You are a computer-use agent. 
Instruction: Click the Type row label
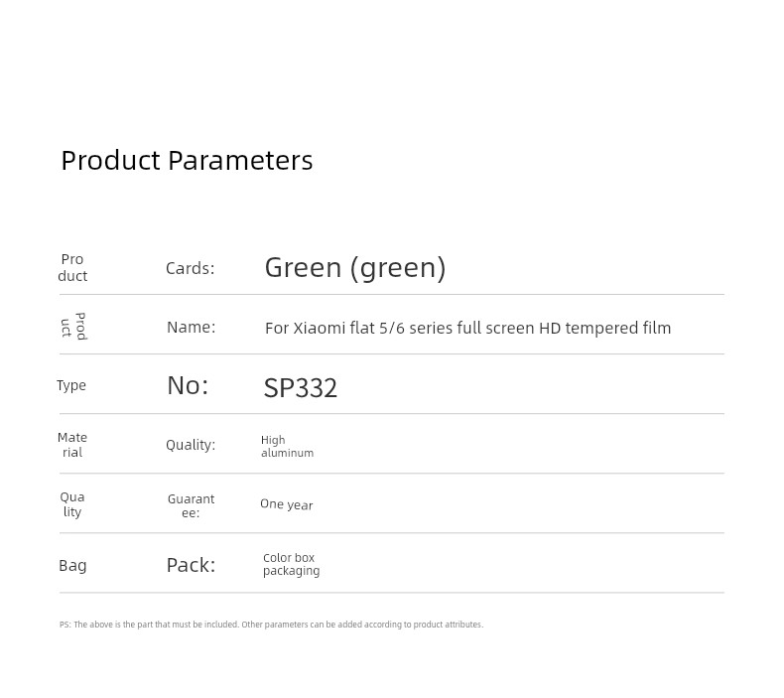click(71, 386)
